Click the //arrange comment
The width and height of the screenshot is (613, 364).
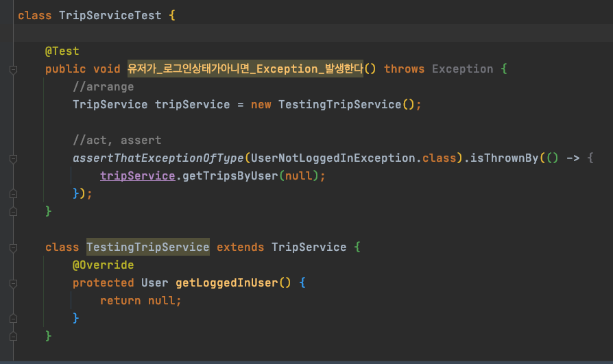click(x=104, y=87)
